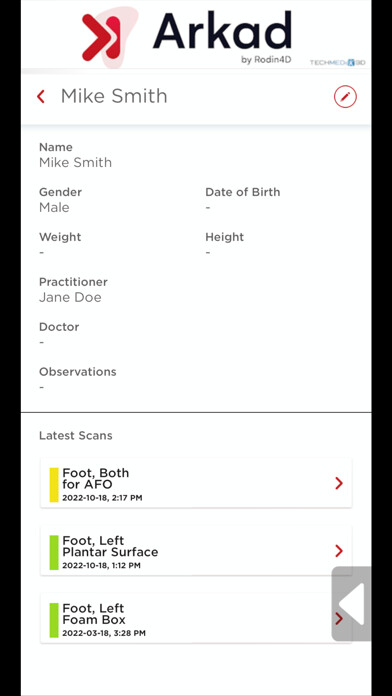Viewport: 392px width, 696px height.
Task: Tap the green status bar on Plantar Surface scan
Action: pos(54,552)
